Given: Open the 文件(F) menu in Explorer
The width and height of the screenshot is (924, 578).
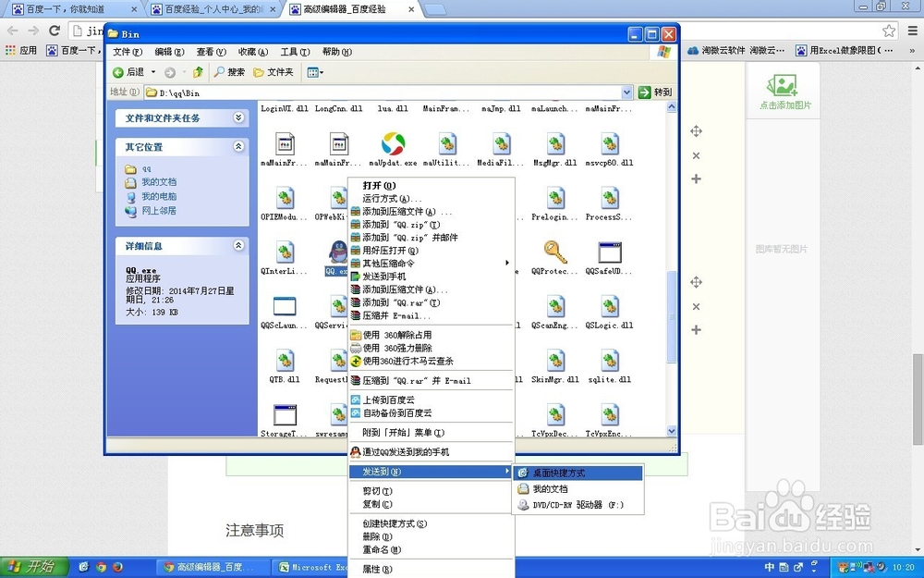Looking at the screenshot, I should [x=128, y=52].
